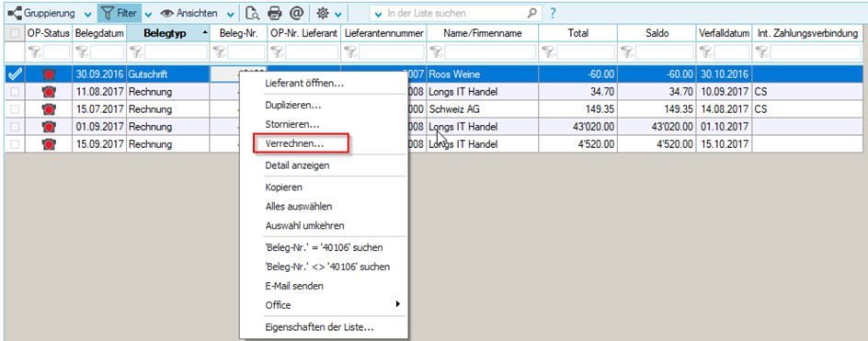Choose 'E-Mail senden' from context menu
The width and height of the screenshot is (868, 341).
(x=324, y=286)
